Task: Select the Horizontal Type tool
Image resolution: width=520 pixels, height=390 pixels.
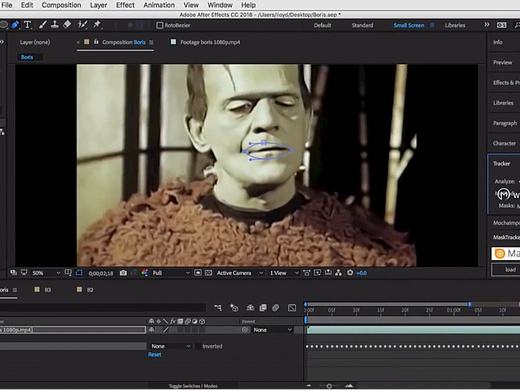Action: 28,25
